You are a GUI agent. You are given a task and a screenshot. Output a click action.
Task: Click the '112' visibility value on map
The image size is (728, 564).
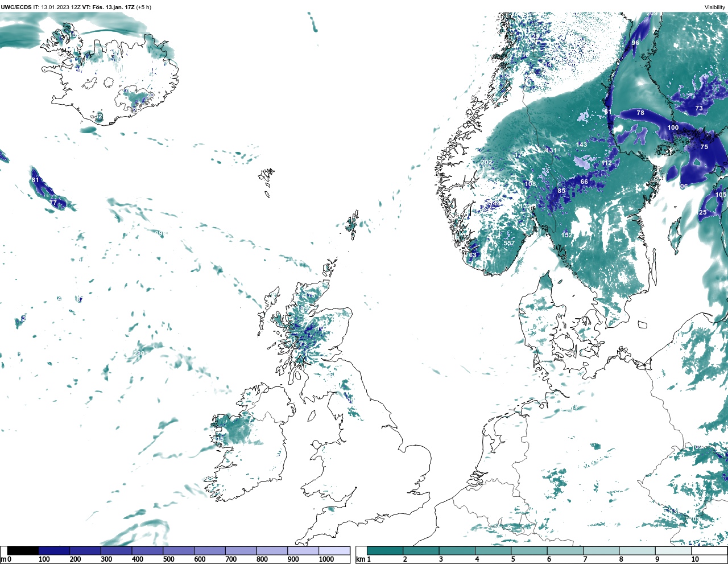click(x=607, y=163)
